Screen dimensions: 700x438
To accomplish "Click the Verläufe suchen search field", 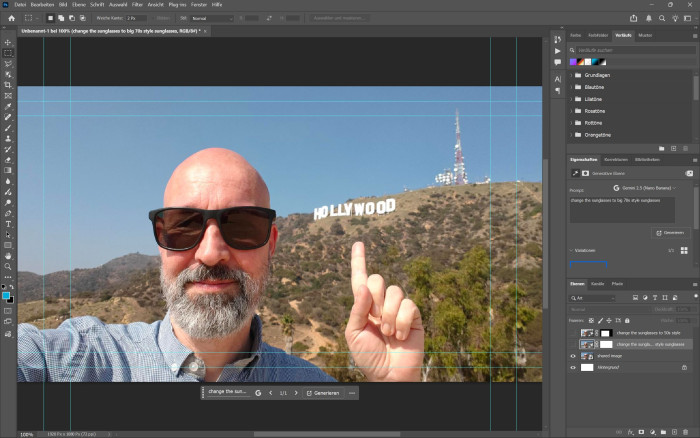I will pos(620,49).
